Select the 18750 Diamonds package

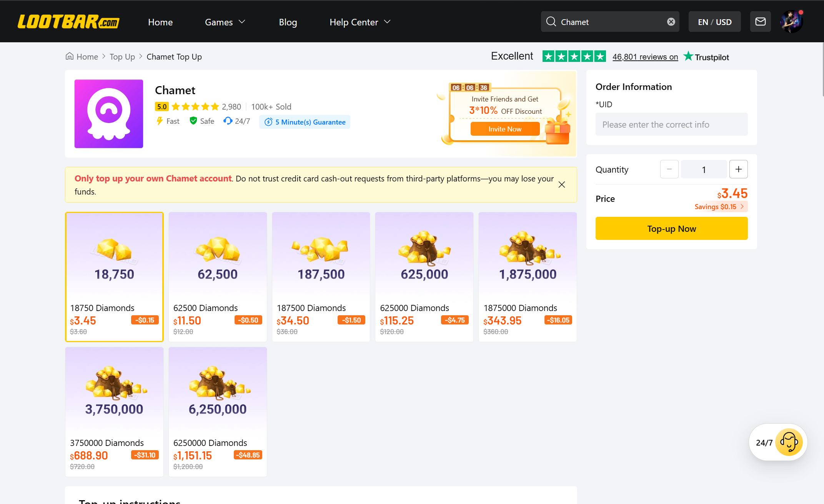114,277
